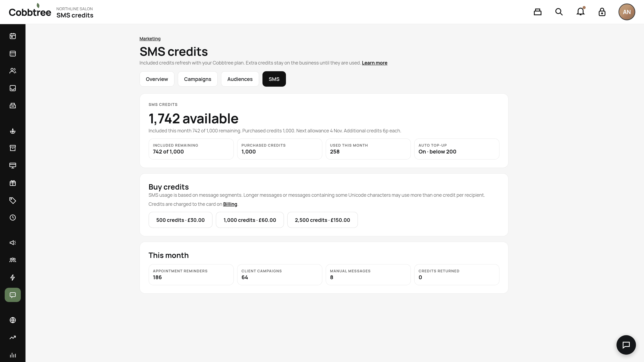Click the Appointment reminders 186 stat
This screenshot has width=644, height=362.
[191, 275]
